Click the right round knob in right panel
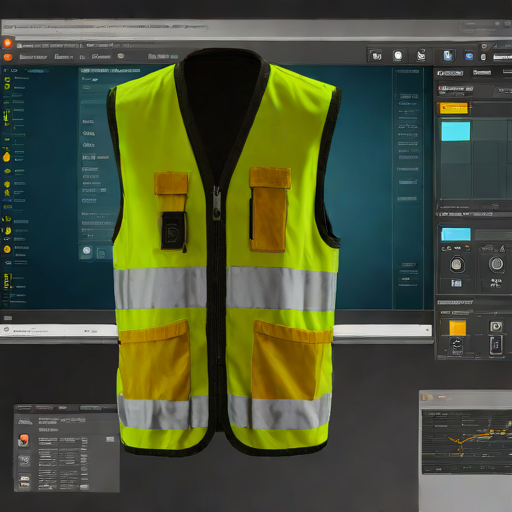This screenshot has height=512, width=512. 496,264
